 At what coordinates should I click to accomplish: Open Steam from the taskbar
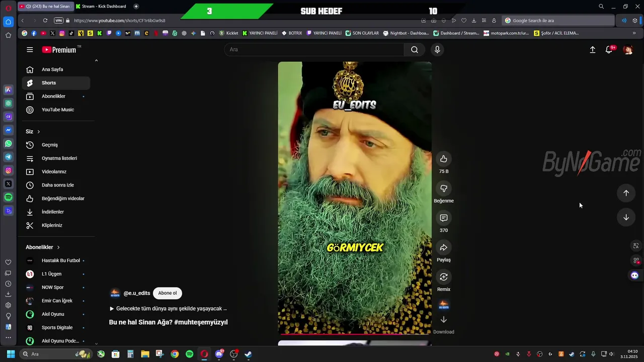(248, 354)
